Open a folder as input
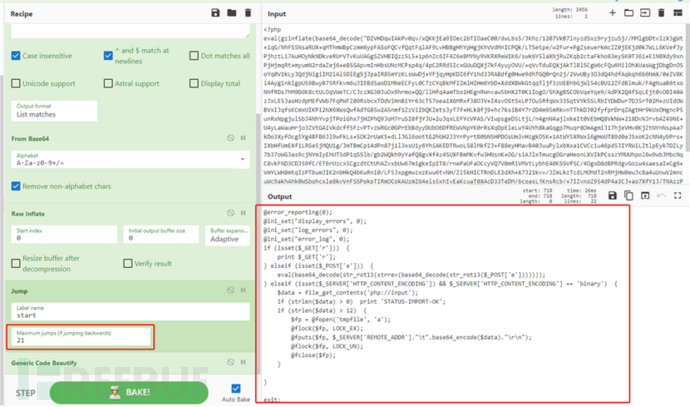Screen dimensions: 690x407 [x=628, y=13]
